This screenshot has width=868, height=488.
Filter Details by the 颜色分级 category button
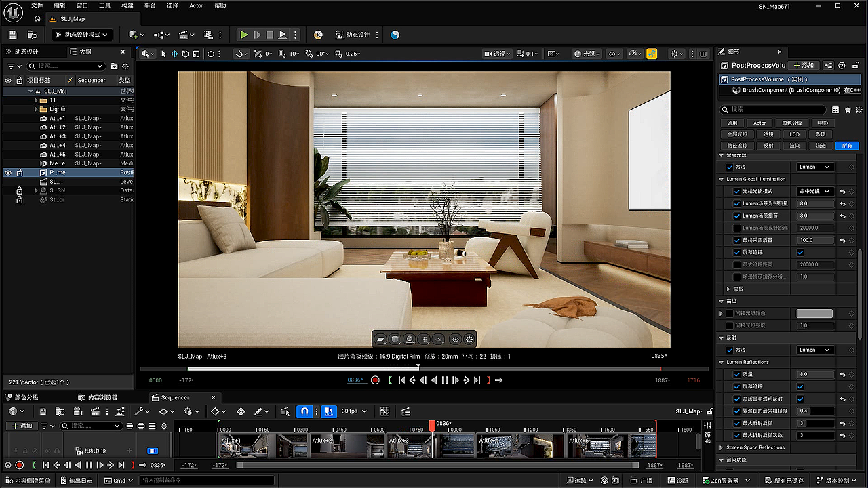click(791, 123)
